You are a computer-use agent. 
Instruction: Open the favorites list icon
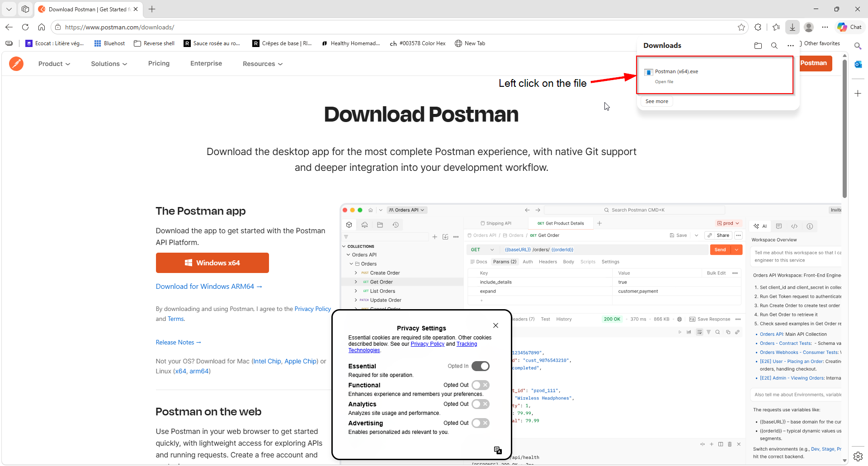pyautogui.click(x=776, y=27)
